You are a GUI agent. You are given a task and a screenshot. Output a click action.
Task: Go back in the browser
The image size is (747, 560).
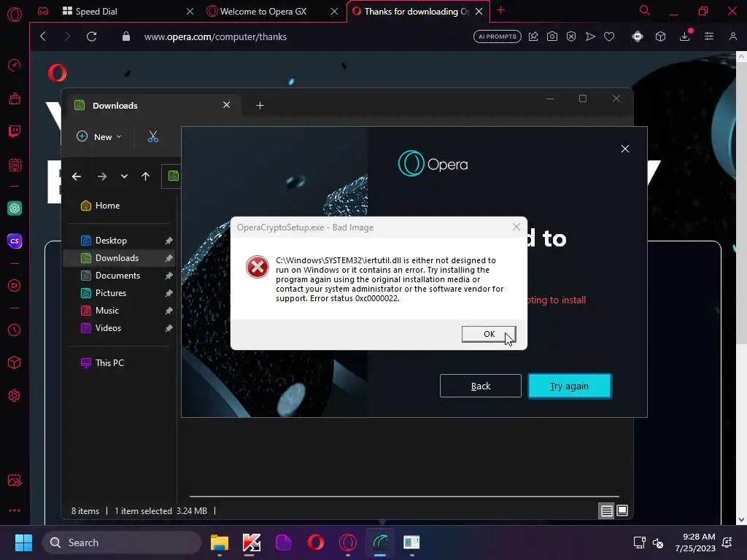click(43, 36)
